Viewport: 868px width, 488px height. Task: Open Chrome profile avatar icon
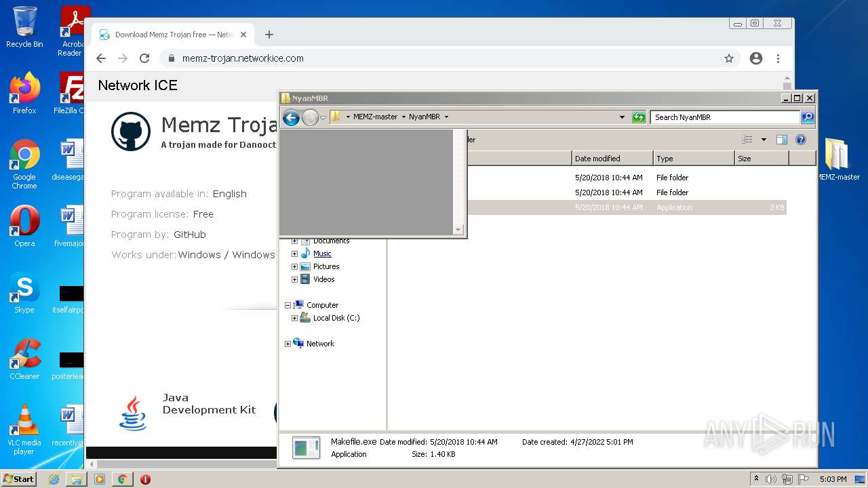756,58
